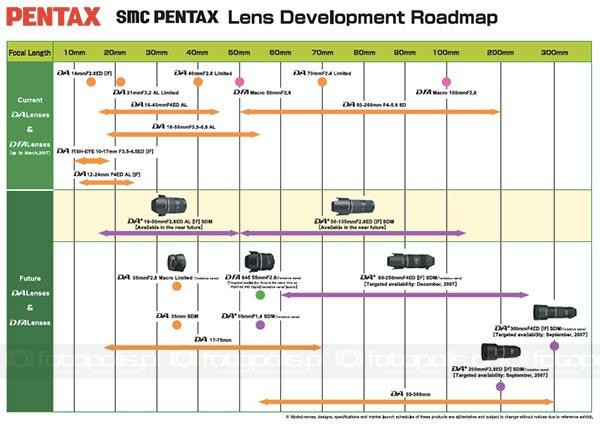Click the pink dot above DFA Macro 100mm
Screen dimensions: 600x424
(446, 82)
